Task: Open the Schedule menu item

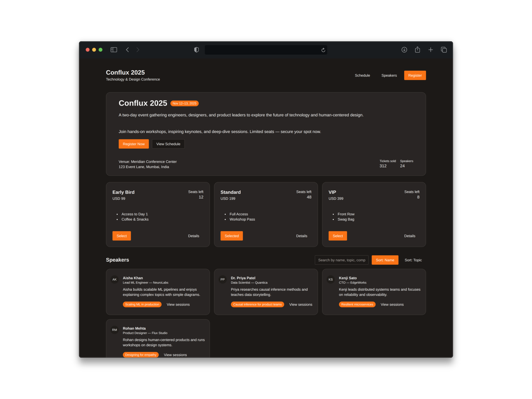Action: coord(362,75)
